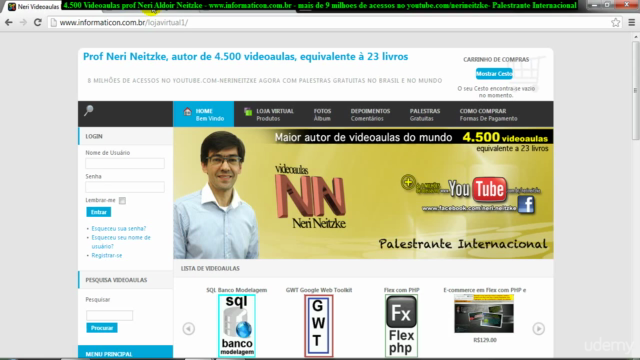Screen dimensions: 640x360
Task: Open the E-commerce em Flex thumbnail
Action: (484, 313)
